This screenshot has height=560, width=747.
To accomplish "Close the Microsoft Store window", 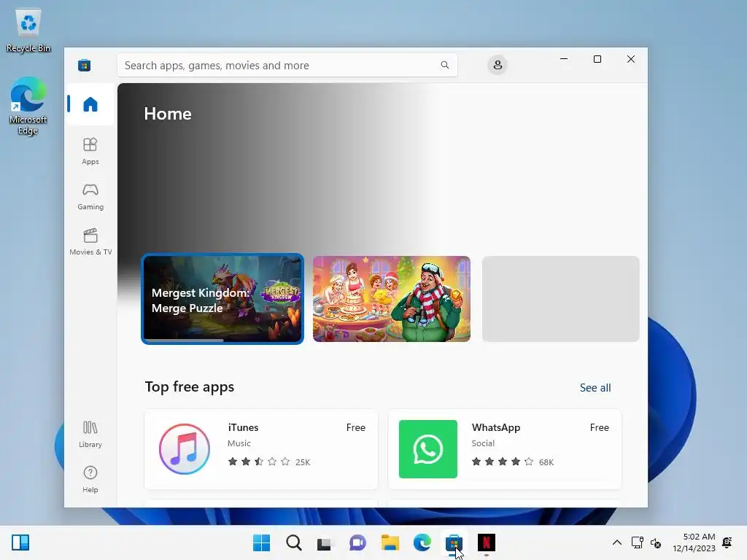I will click(x=631, y=59).
